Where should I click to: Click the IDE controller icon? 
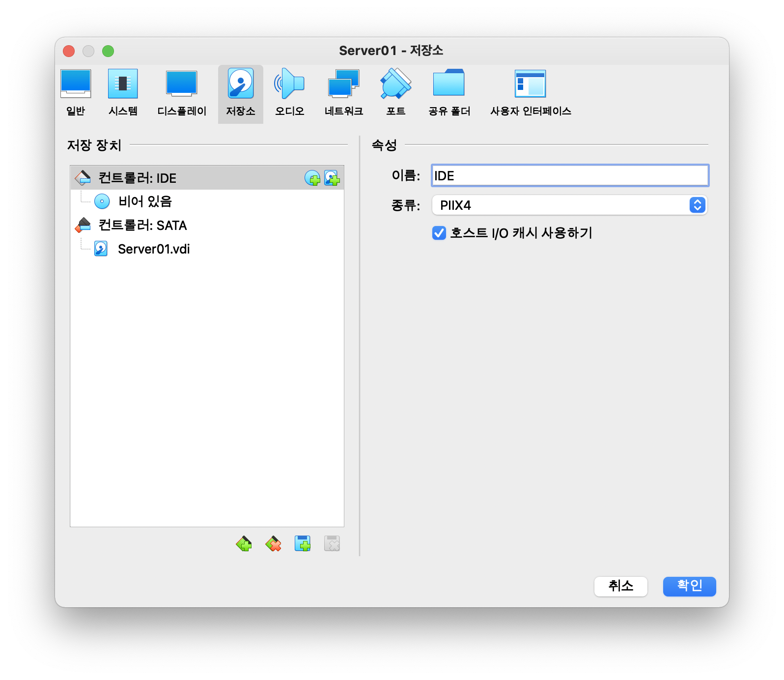83,178
